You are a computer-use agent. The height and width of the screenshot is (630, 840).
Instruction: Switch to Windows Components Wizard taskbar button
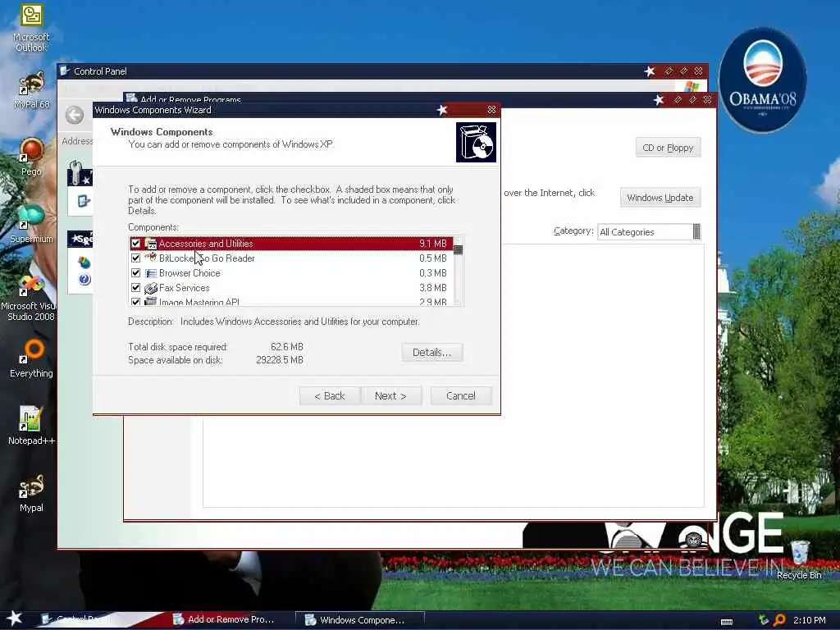pyautogui.click(x=359, y=620)
